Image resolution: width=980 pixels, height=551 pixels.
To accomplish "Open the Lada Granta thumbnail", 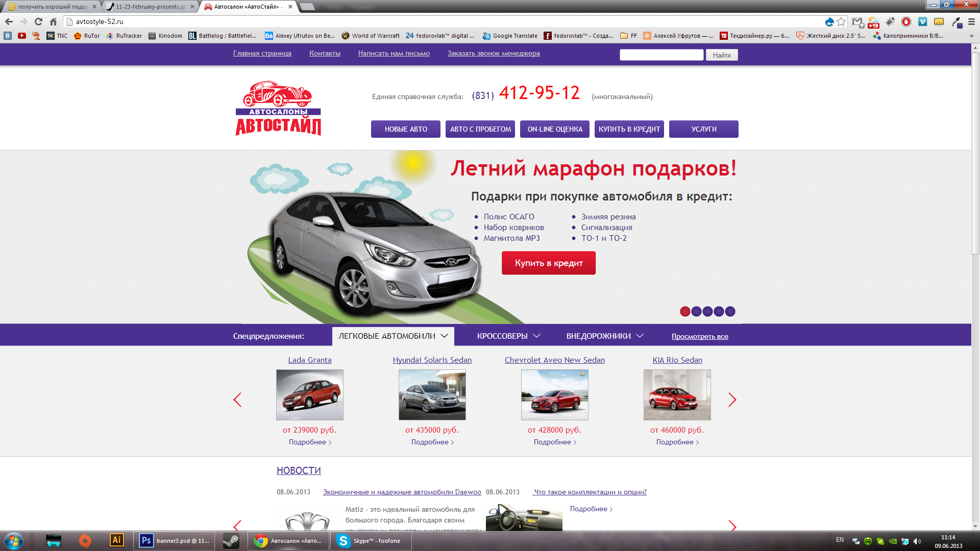I will (310, 395).
